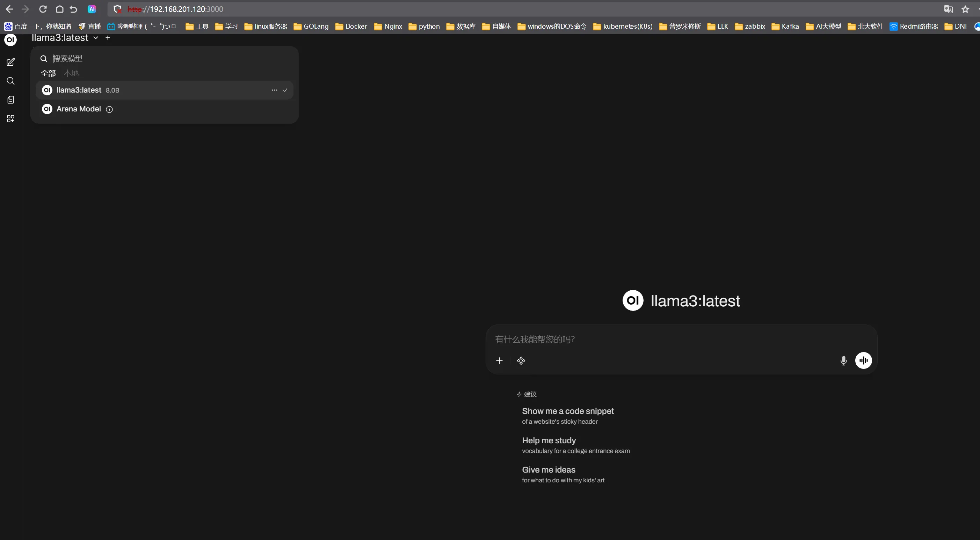Open the notes icon in sidebar
Image resolution: width=980 pixels, height=540 pixels.
pyautogui.click(x=10, y=100)
